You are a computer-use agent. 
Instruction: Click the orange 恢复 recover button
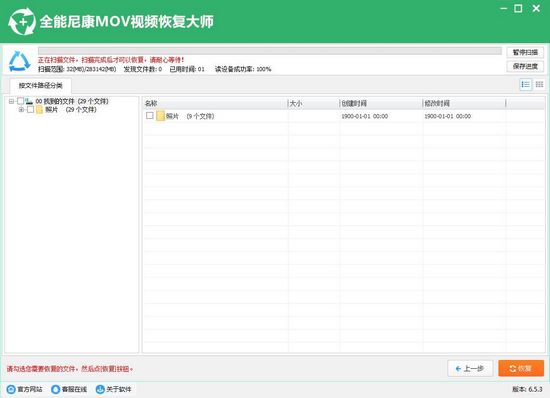click(x=521, y=369)
